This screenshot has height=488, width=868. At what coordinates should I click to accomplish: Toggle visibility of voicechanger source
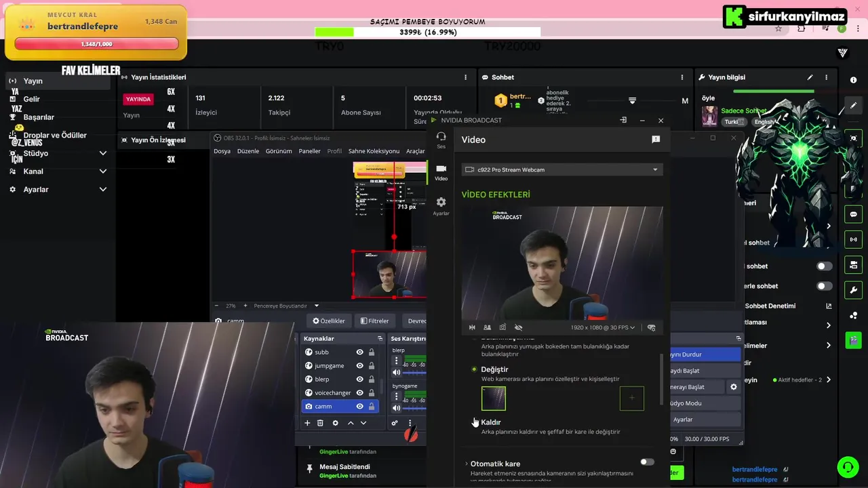[359, 392]
